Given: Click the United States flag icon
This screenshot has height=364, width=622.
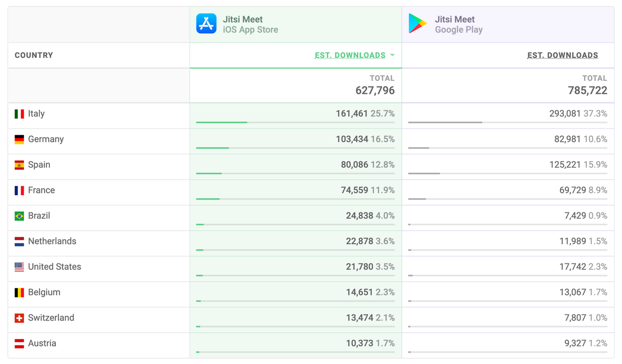Looking at the screenshot, I should [x=19, y=267].
